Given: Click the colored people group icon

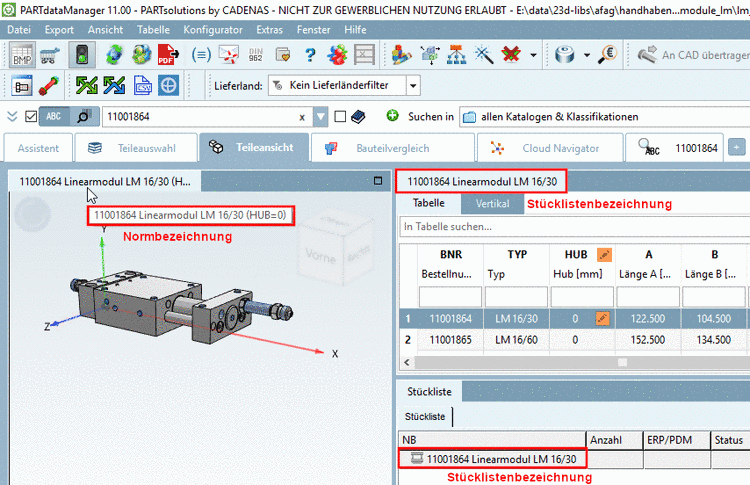Looking at the screenshot, I should (337, 55).
